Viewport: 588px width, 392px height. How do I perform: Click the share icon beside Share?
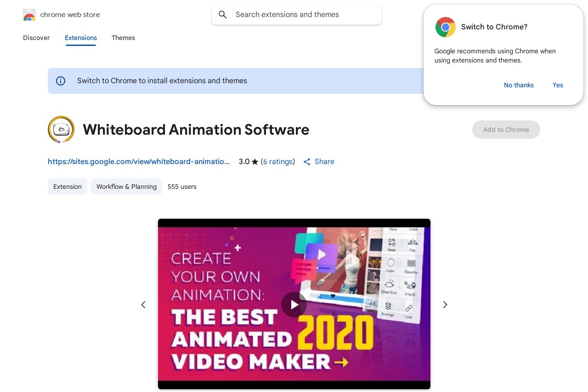pyautogui.click(x=307, y=162)
